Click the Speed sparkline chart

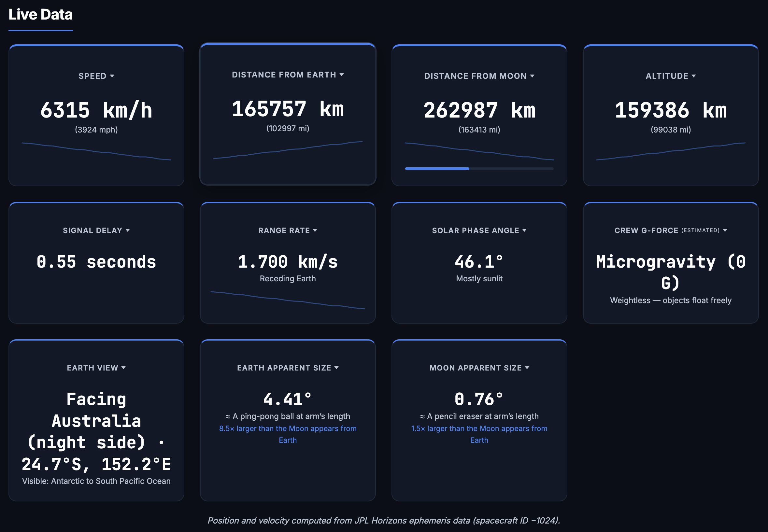tap(96, 152)
